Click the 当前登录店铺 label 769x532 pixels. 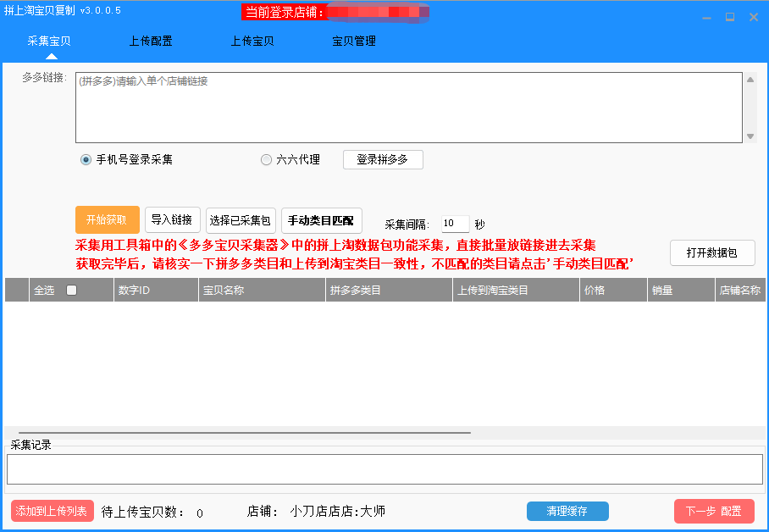click(x=285, y=12)
